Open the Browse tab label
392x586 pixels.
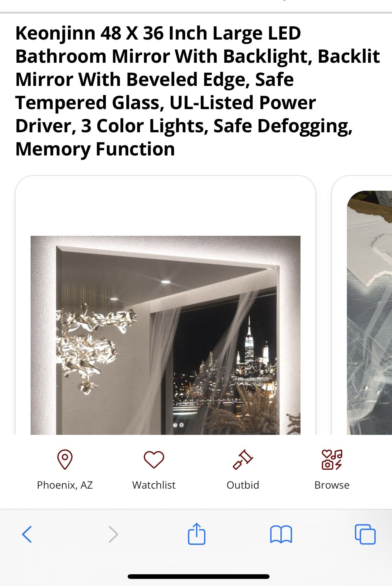point(332,485)
